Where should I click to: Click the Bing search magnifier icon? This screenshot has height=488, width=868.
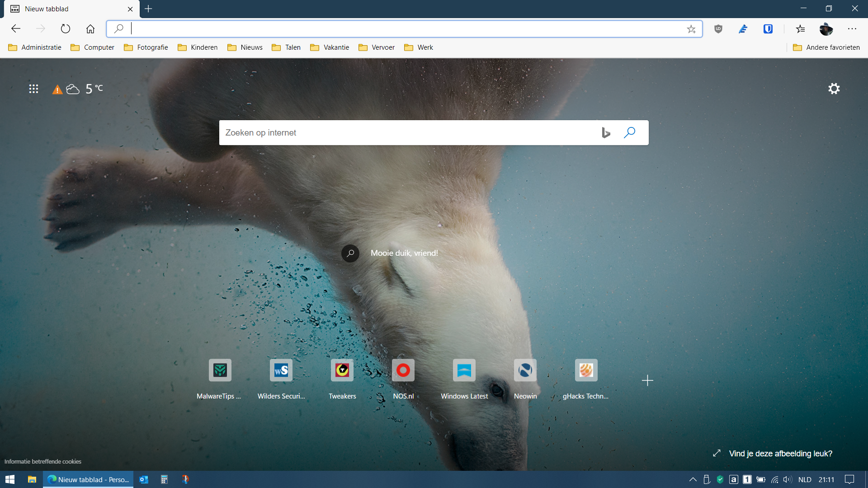(629, 132)
